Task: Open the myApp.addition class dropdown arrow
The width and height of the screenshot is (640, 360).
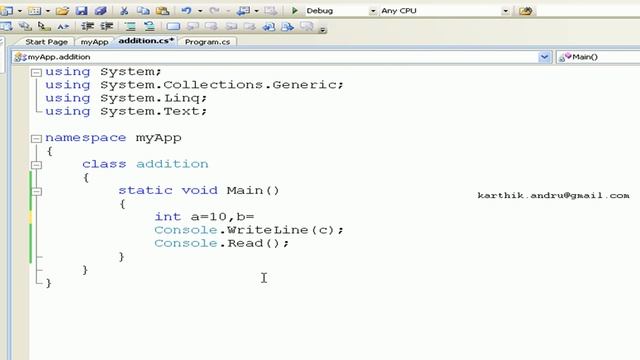Action: pyautogui.click(x=544, y=57)
